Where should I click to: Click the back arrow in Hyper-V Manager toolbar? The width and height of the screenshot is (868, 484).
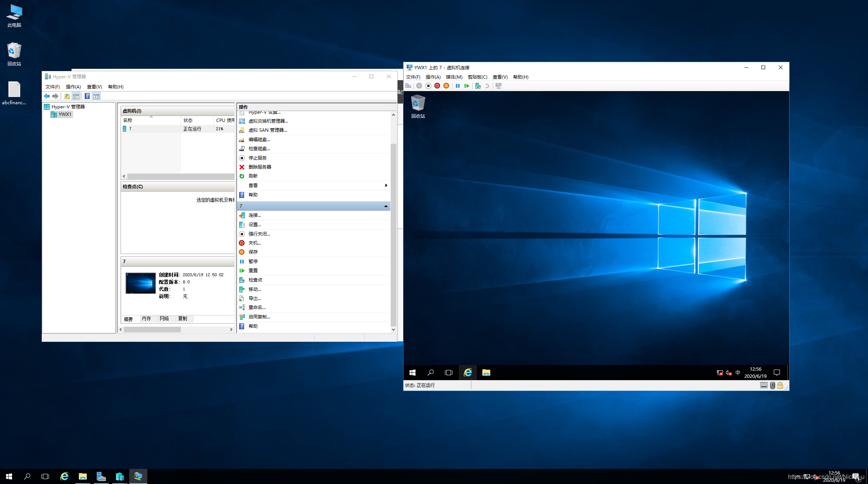pos(47,96)
